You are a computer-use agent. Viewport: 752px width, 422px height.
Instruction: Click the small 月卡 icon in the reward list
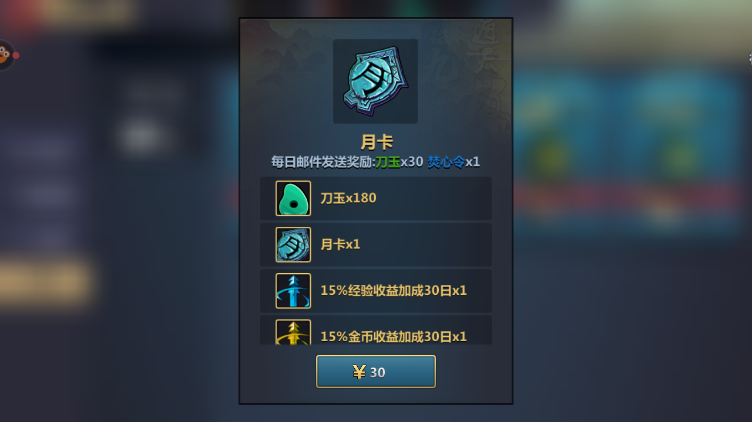pos(293,245)
